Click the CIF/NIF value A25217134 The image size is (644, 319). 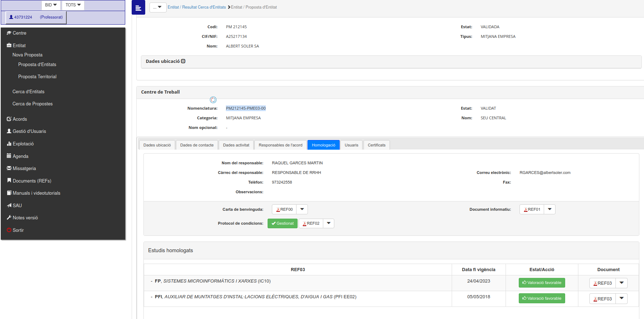tap(236, 36)
